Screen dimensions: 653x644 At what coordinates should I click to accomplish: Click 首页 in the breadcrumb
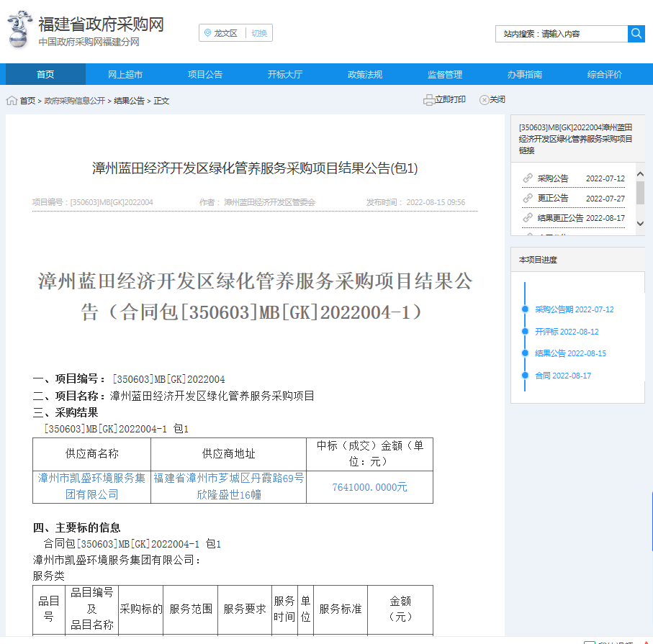(x=27, y=101)
